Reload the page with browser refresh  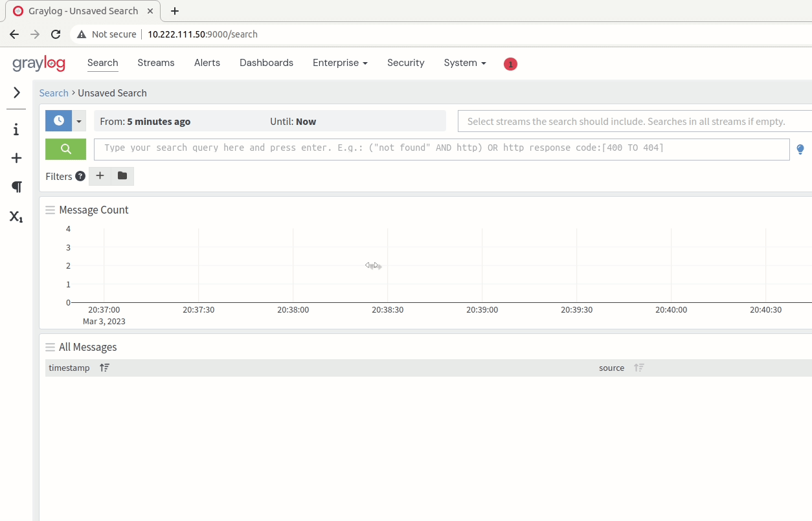[56, 34]
